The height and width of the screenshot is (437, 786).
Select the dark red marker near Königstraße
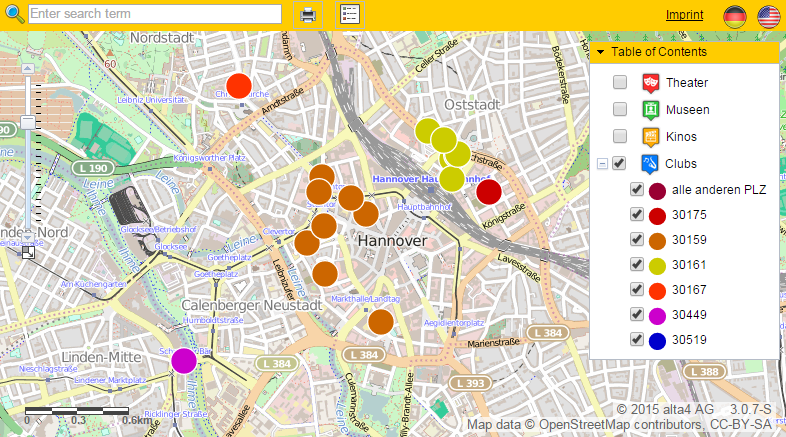[x=489, y=191]
